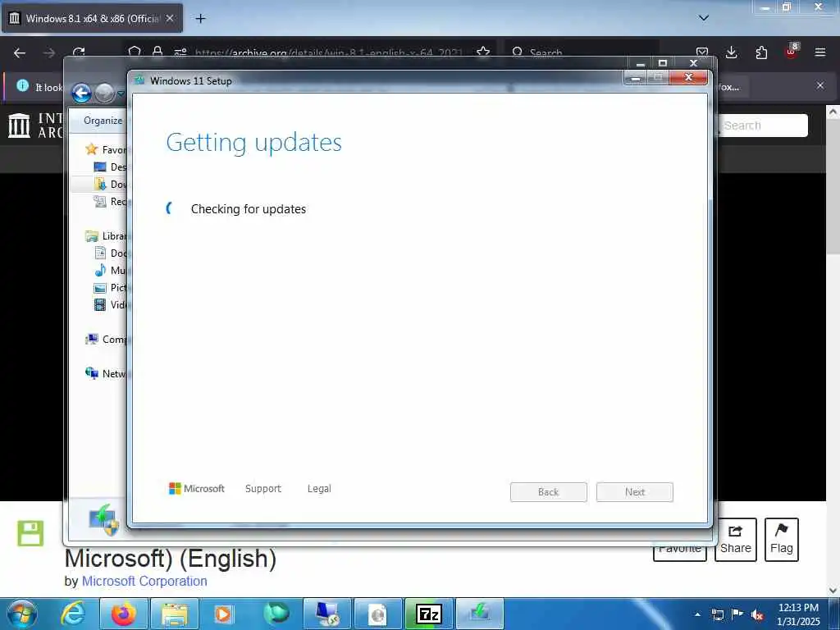
Task: Click the Share button on archive page
Action: click(x=736, y=540)
